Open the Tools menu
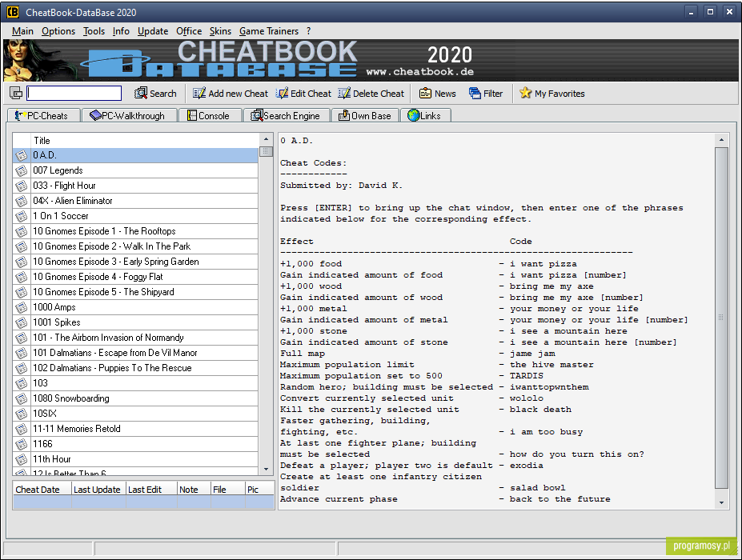The image size is (742, 560). tap(94, 31)
